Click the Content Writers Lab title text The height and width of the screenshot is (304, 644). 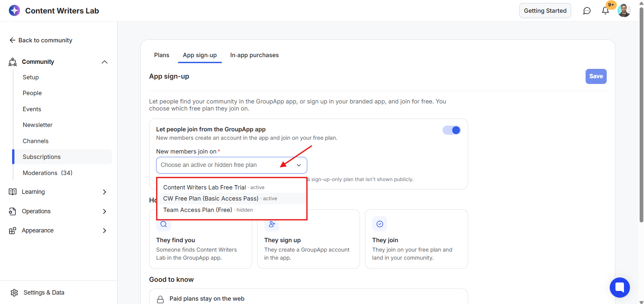click(62, 11)
